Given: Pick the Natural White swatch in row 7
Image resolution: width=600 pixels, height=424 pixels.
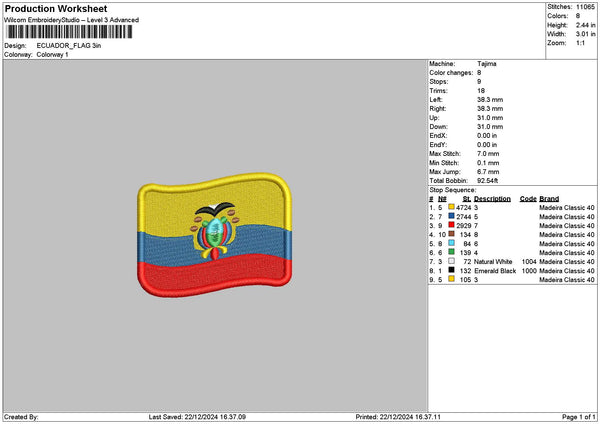Looking at the screenshot, I should (451, 261).
